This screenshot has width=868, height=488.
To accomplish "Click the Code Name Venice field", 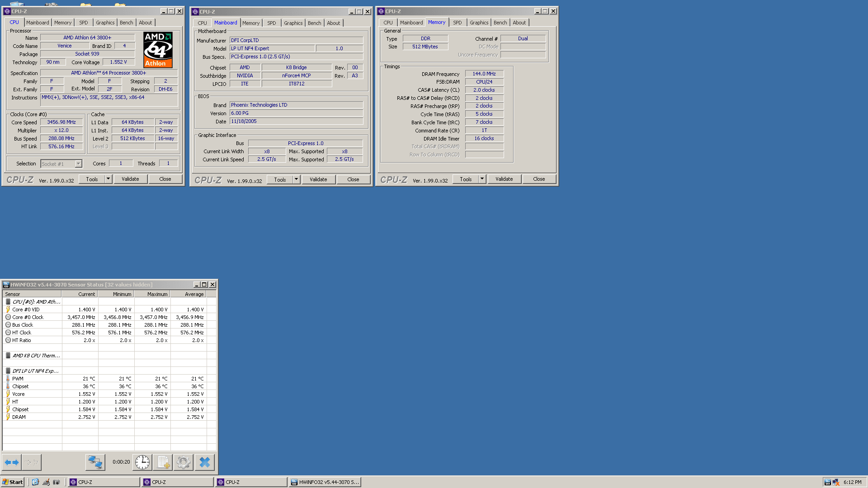I will click(x=65, y=46).
